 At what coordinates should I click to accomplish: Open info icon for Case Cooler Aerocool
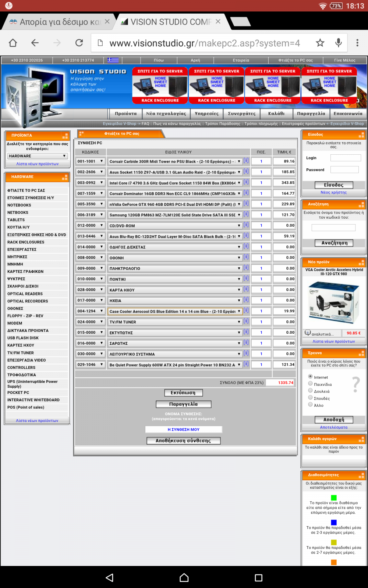pyautogui.click(x=246, y=311)
